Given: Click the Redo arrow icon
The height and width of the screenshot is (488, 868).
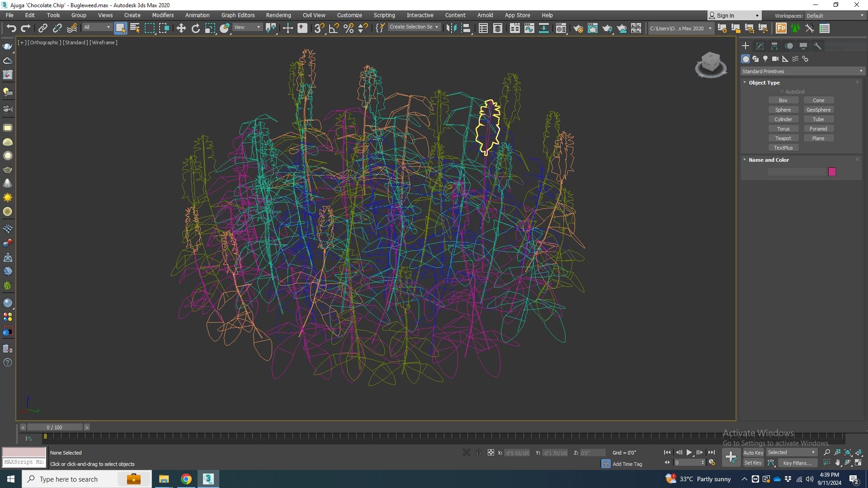Looking at the screenshot, I should pos(26,28).
